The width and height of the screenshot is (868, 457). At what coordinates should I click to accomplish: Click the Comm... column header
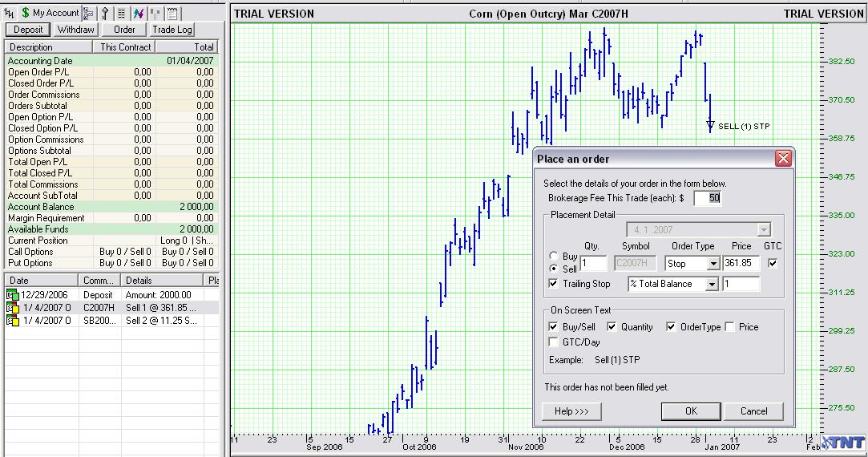pyautogui.click(x=99, y=281)
